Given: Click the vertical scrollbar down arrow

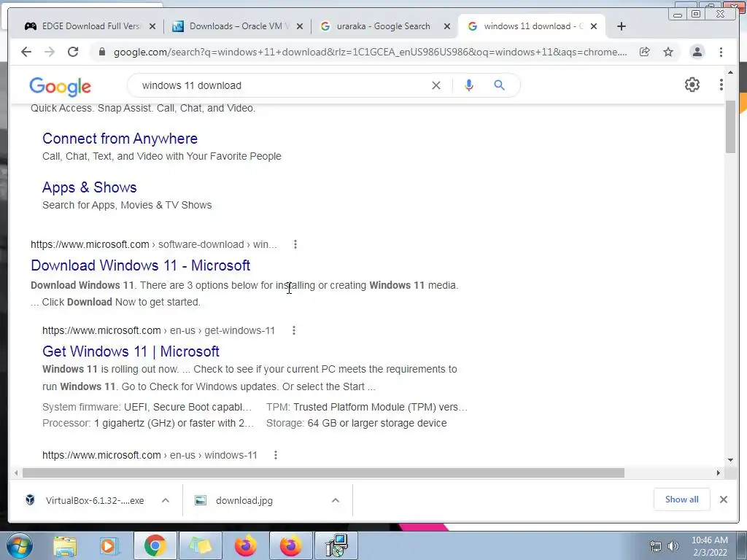Looking at the screenshot, I should 731,460.
